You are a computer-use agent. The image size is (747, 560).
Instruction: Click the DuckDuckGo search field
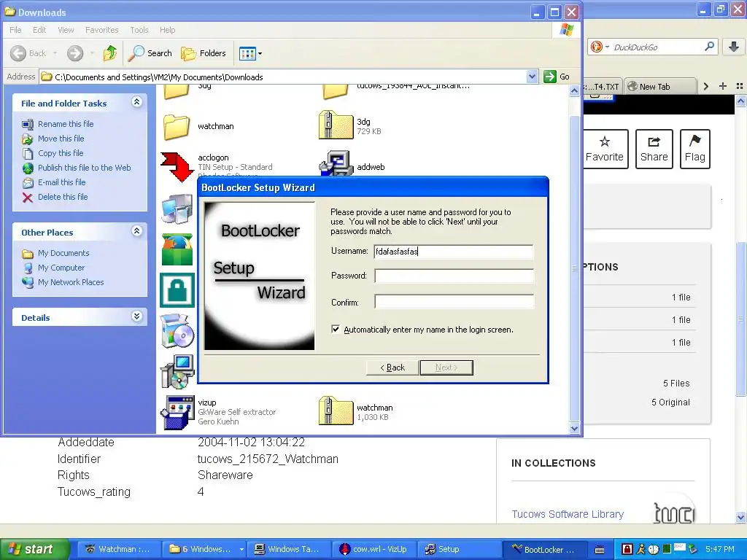click(657, 47)
